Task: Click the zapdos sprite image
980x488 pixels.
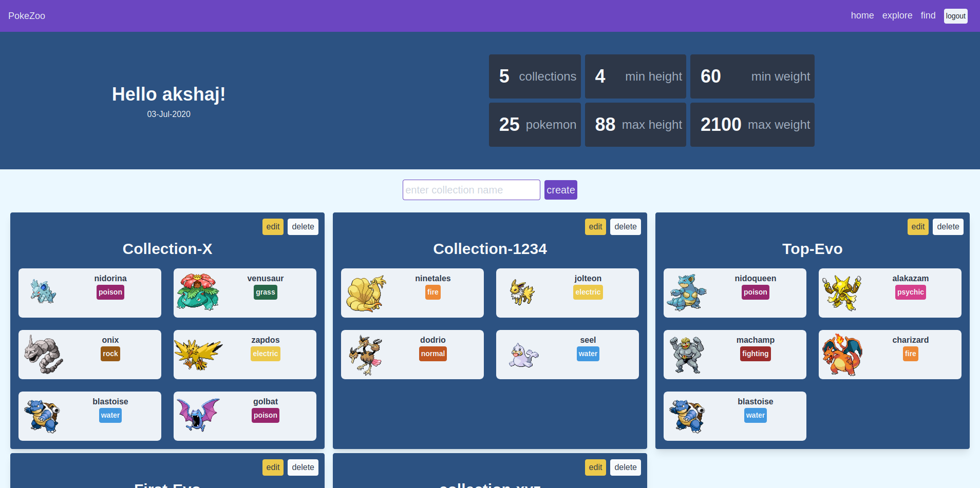Action: [x=198, y=354]
